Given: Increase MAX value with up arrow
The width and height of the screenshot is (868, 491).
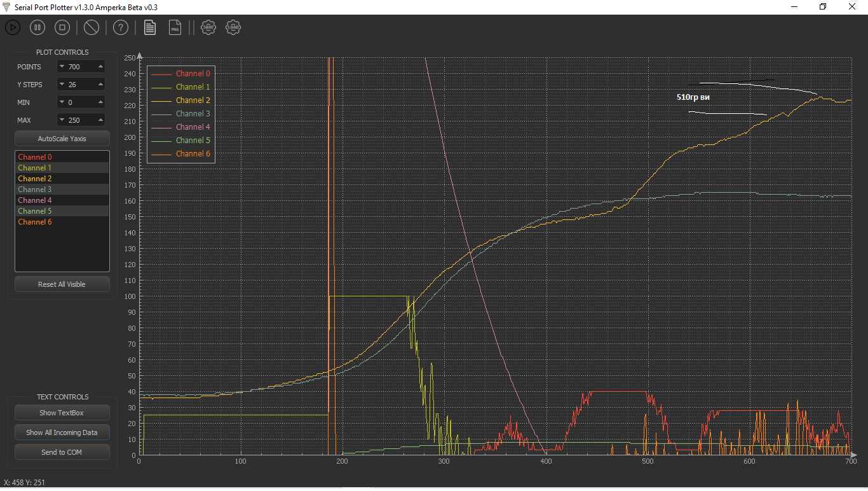Looking at the screenshot, I should pyautogui.click(x=100, y=120).
